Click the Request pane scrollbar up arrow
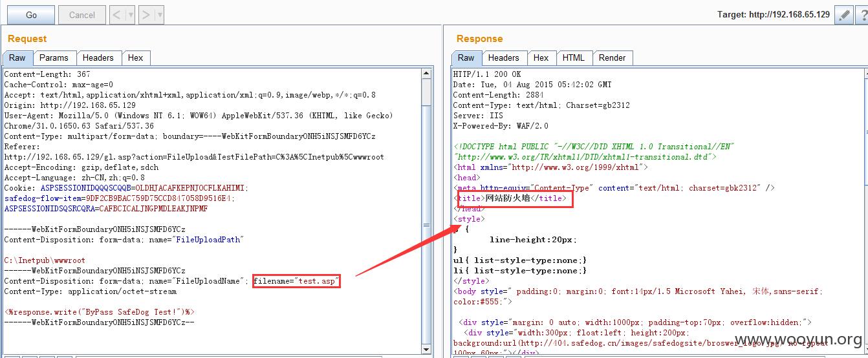 pos(426,74)
